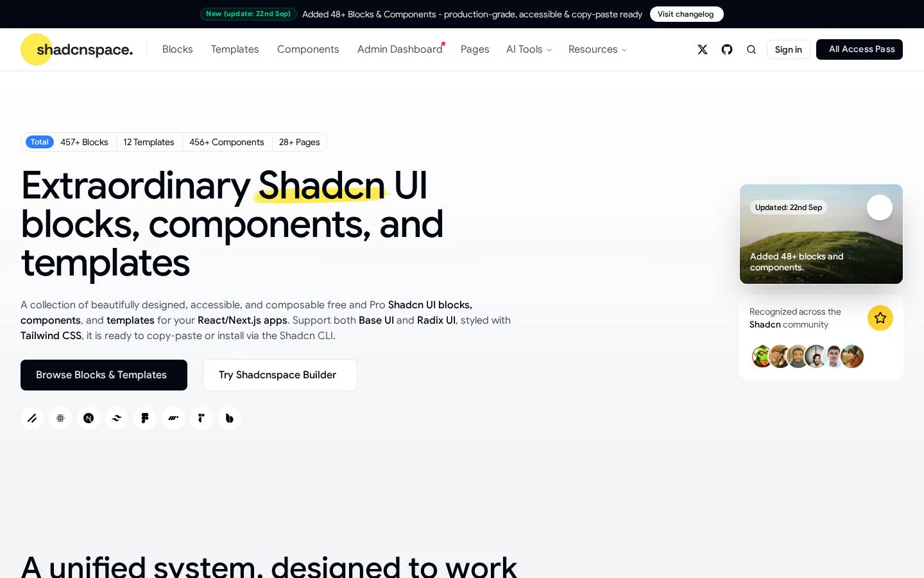Viewport: 924px width, 578px height.
Task: Click the Base UI 'b' icon
Action: coord(230,418)
